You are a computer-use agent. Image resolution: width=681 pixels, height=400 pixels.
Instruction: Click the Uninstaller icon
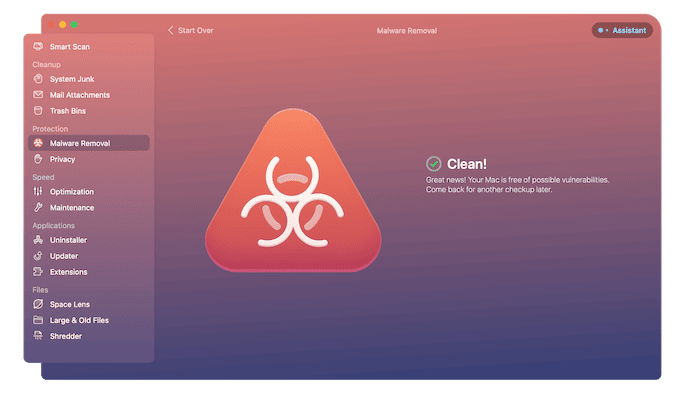38,239
